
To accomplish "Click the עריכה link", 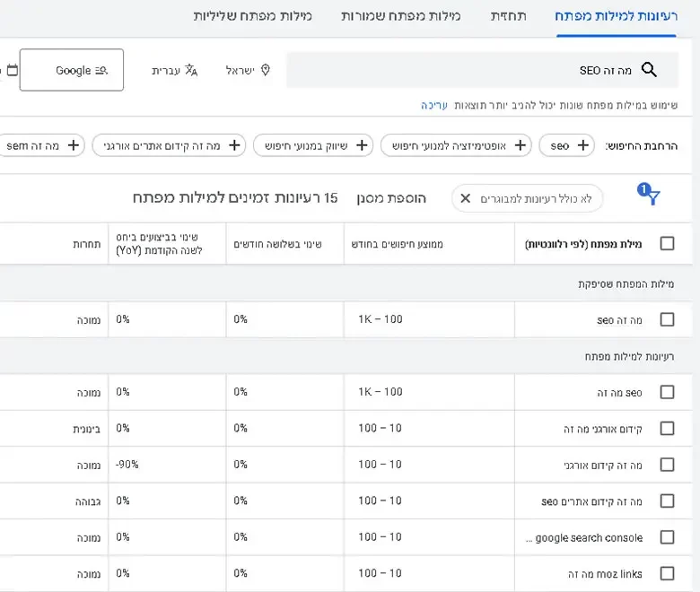I will coord(433,106).
